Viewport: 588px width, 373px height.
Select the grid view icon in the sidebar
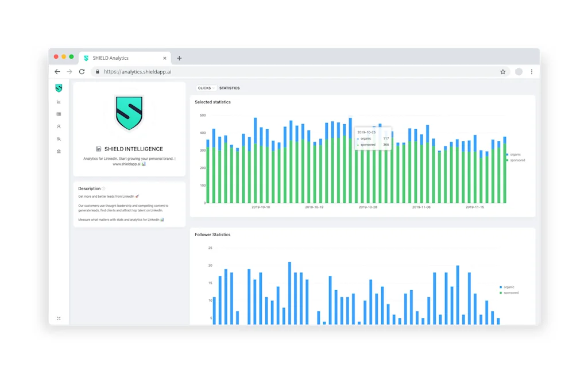[59, 114]
